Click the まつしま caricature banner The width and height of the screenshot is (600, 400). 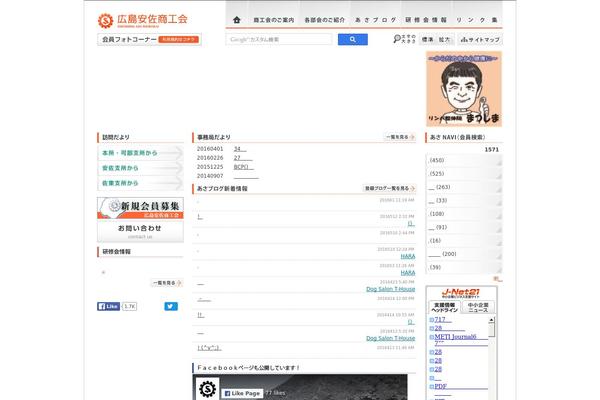(464, 89)
